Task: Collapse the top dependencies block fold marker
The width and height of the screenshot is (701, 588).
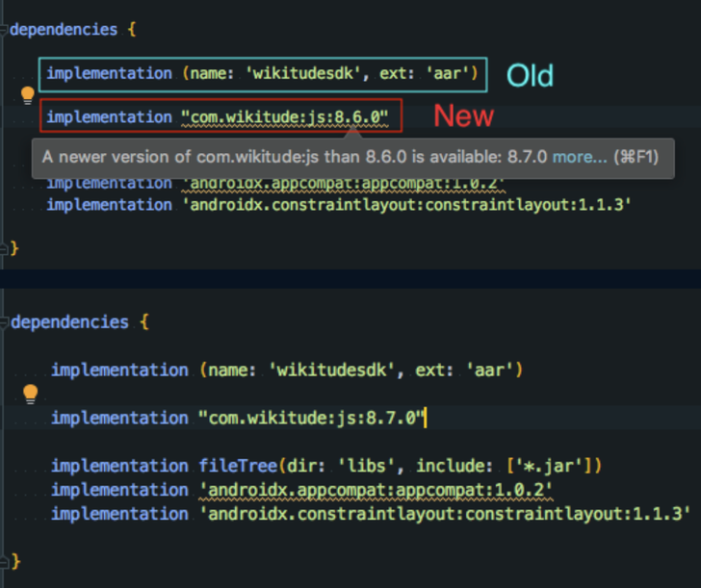Action: pyautogui.click(x=4, y=31)
